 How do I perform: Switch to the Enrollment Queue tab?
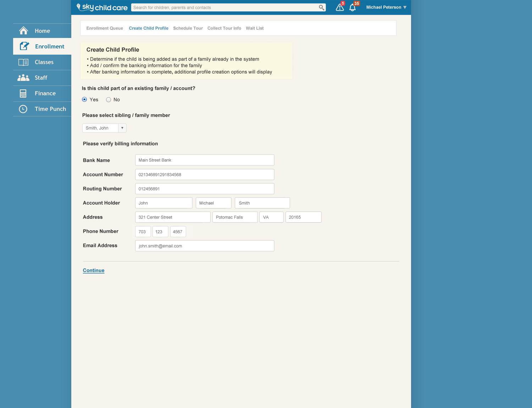pos(105,28)
